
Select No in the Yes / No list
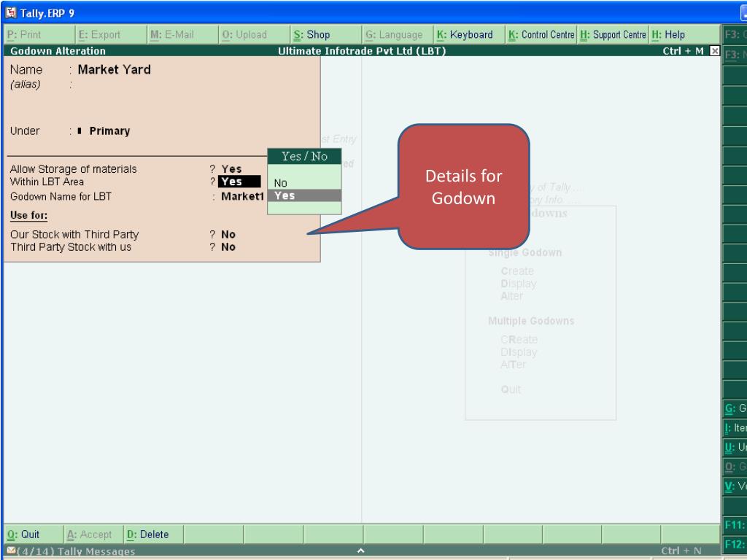click(x=304, y=183)
